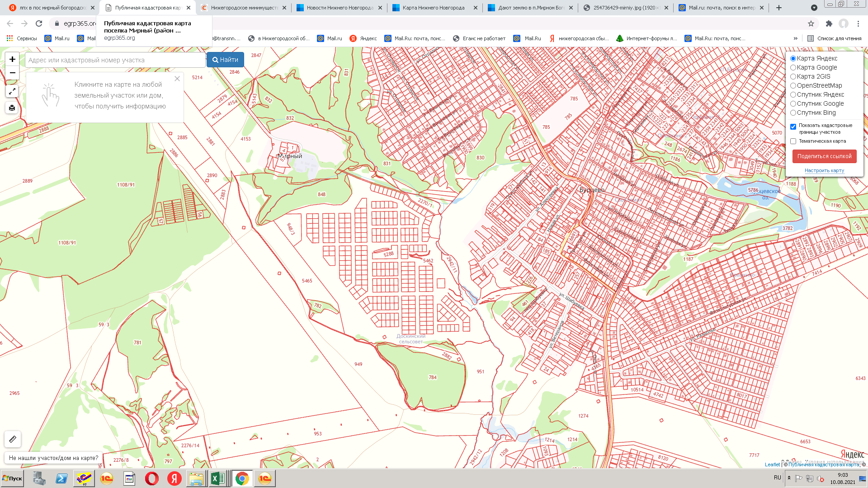This screenshot has height=488, width=868.
Task: Open tab search dropdown arrow
Action: click(814, 8)
